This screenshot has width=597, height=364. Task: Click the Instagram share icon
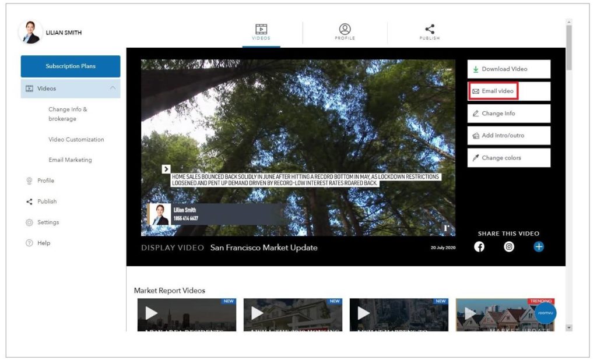tap(509, 247)
